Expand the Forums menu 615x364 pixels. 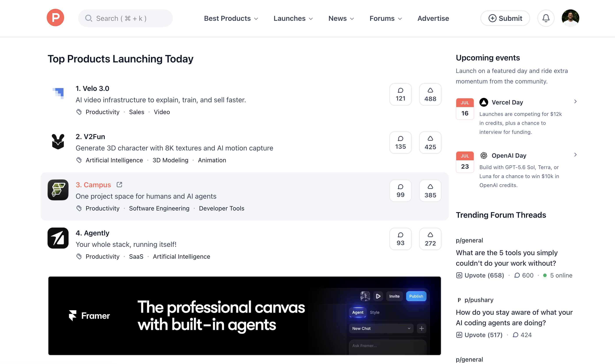click(386, 18)
